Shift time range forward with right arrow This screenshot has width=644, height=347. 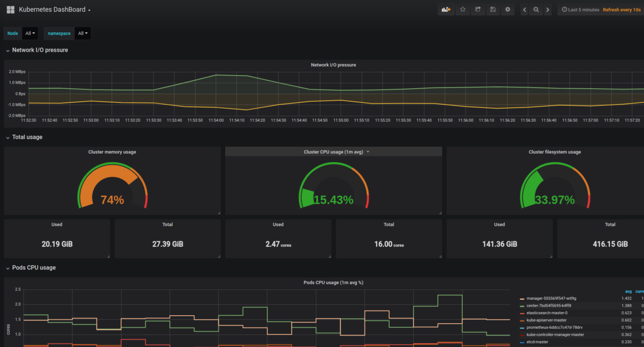547,10
